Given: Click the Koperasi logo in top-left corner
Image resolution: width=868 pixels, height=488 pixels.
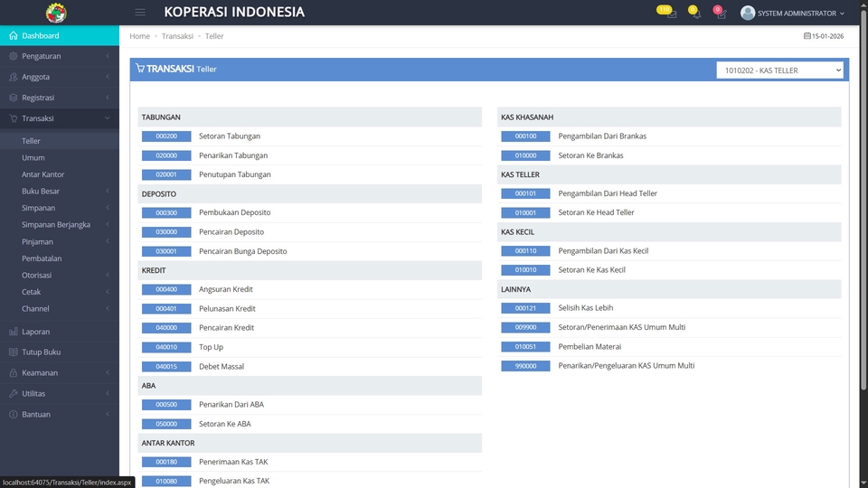Looking at the screenshot, I should 56,13.
